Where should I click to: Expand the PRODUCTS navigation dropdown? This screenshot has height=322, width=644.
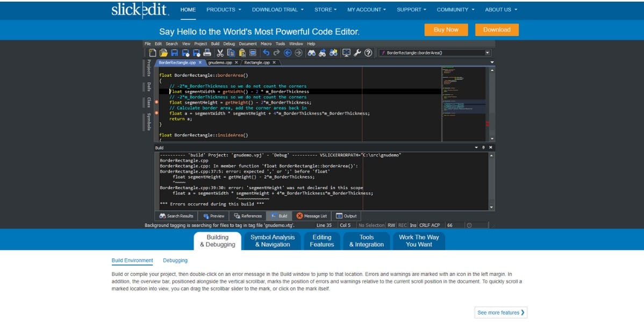pos(224,10)
